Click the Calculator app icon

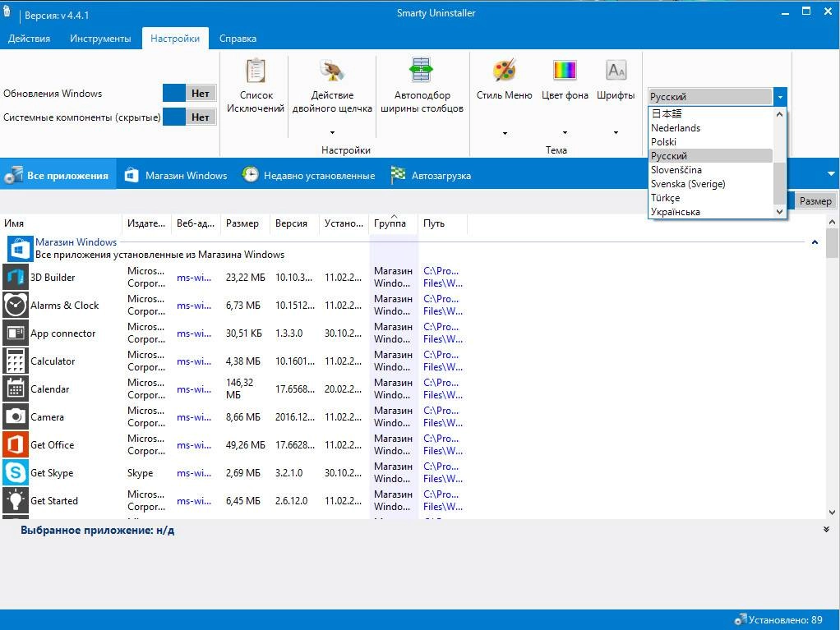coord(16,361)
